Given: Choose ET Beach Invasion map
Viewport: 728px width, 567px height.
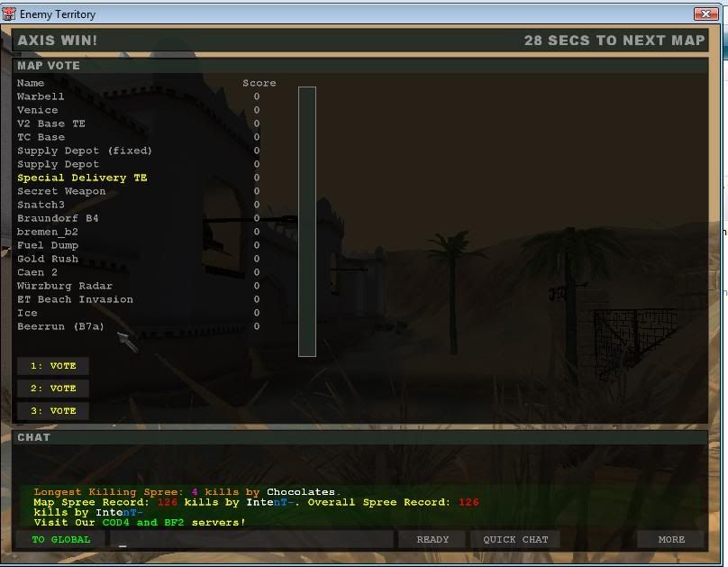Looking at the screenshot, I should (x=75, y=299).
